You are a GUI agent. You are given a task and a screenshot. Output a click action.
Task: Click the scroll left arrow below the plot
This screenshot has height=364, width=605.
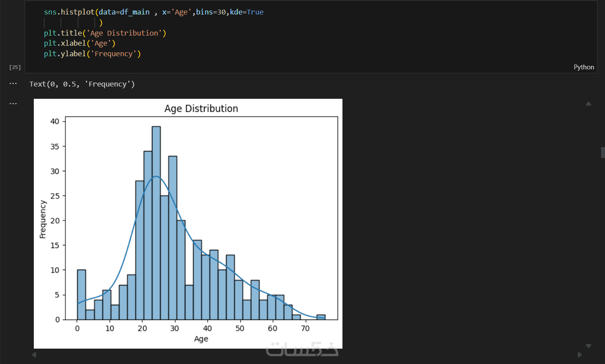34,355
